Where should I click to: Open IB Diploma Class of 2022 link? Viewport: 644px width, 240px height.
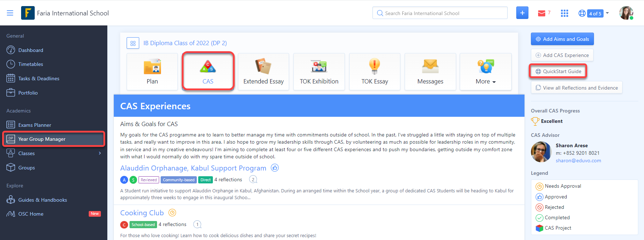pyautogui.click(x=185, y=43)
